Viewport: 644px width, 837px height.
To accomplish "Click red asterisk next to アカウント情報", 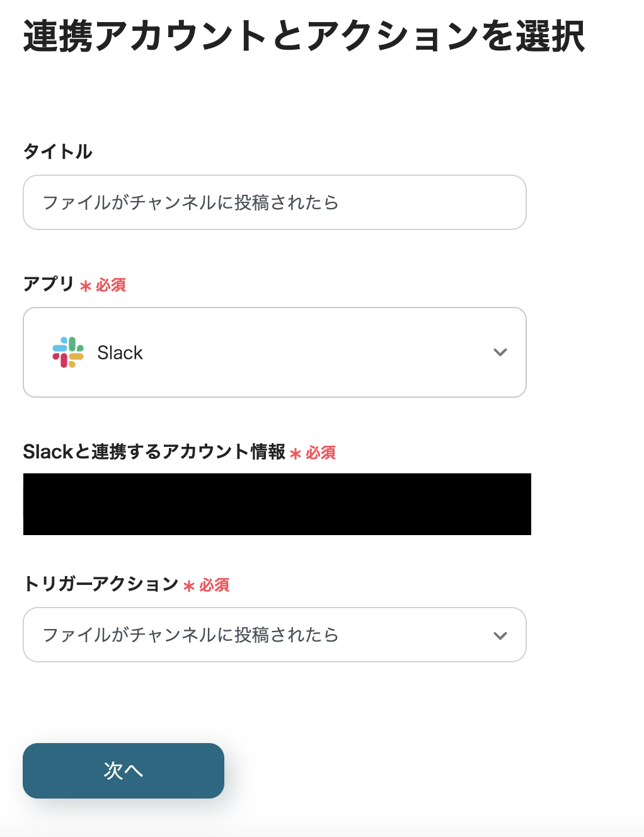I will 296,454.
